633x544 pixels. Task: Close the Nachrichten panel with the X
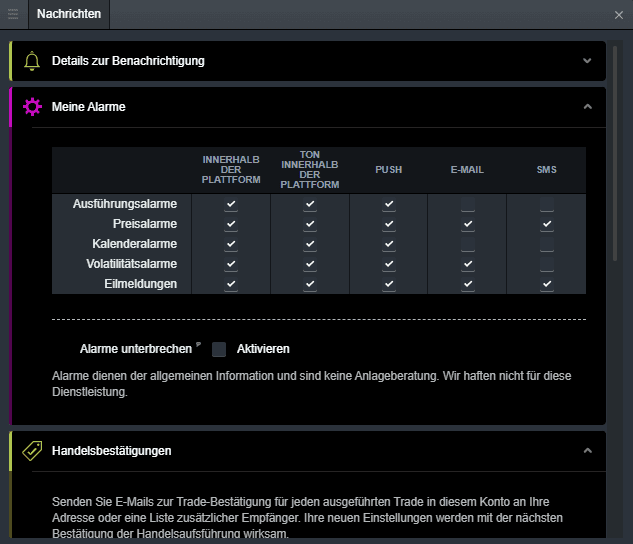tap(619, 15)
